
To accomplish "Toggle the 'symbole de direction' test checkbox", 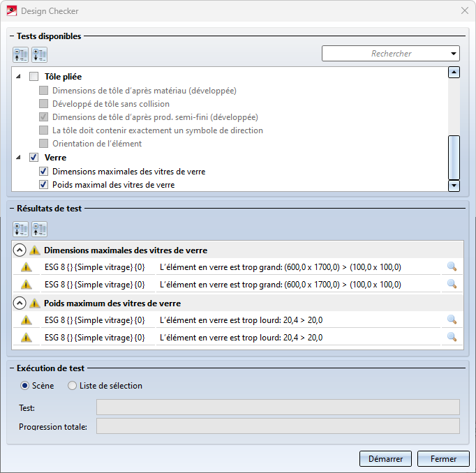I will pos(43,130).
